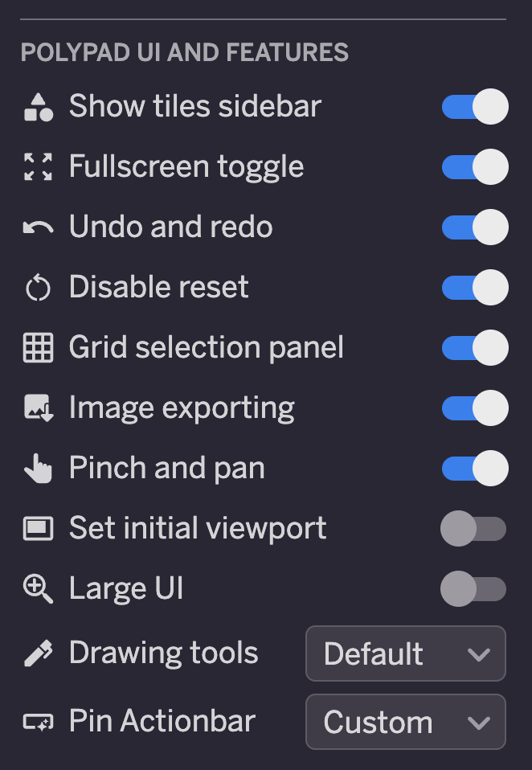Select the Grid selection panel grid icon
Image resolution: width=532 pixels, height=770 pixels.
click(x=38, y=346)
